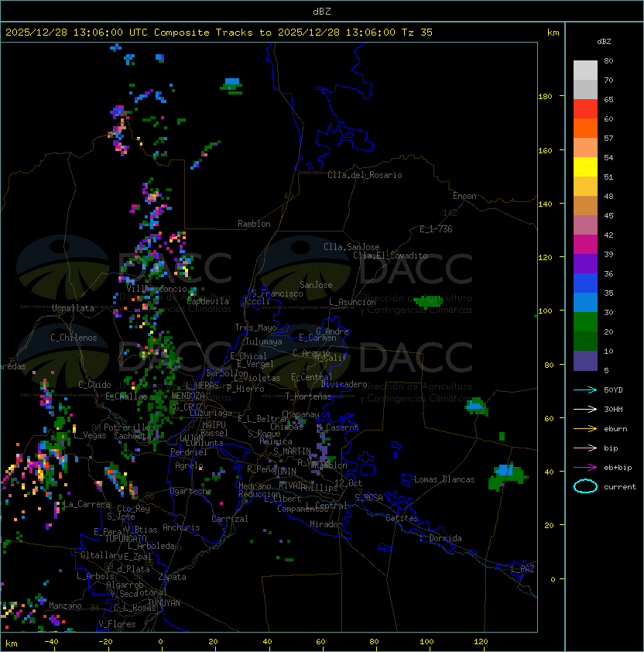The image size is (644, 652).
Task: Click the 'current' legend label
Action: pyautogui.click(x=620, y=487)
